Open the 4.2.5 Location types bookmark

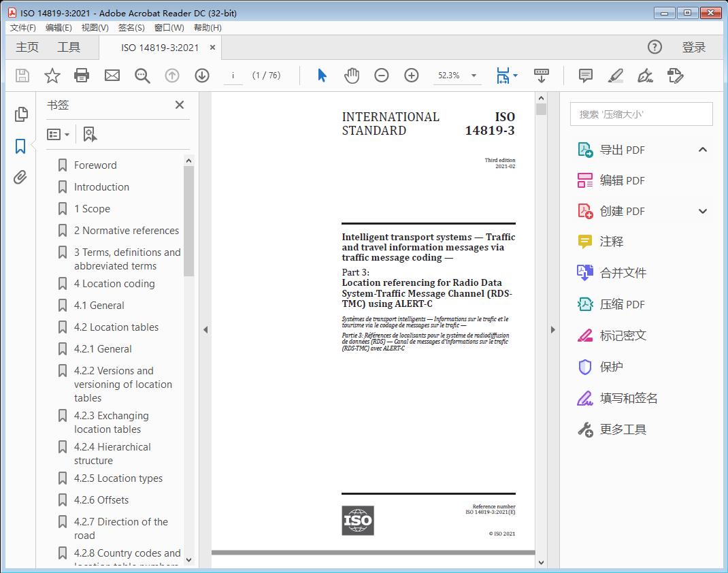coord(118,478)
